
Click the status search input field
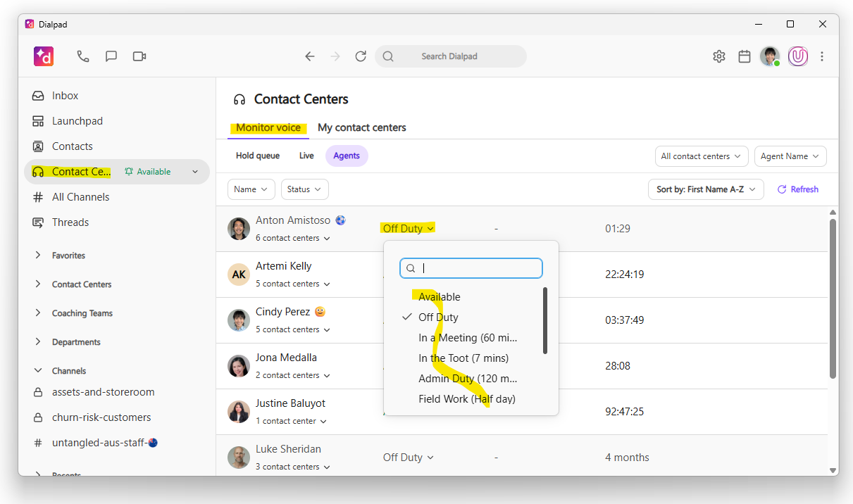click(x=471, y=268)
